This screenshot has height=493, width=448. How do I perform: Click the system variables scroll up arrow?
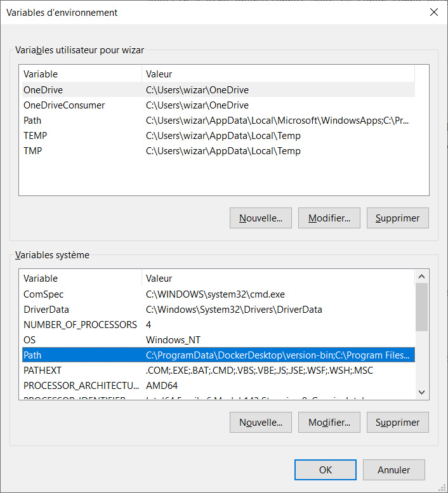[x=421, y=277]
